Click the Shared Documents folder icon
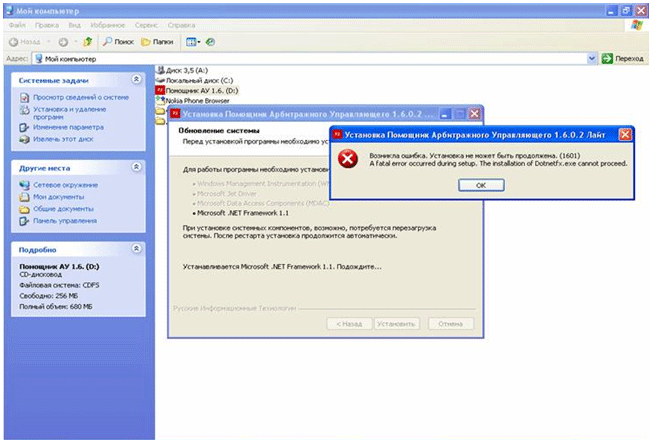The height and width of the screenshot is (440, 652). 25,209
